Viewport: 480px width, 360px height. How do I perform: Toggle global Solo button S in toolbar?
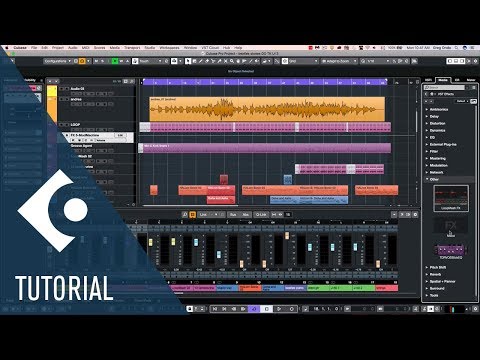pyautogui.click(x=102, y=61)
